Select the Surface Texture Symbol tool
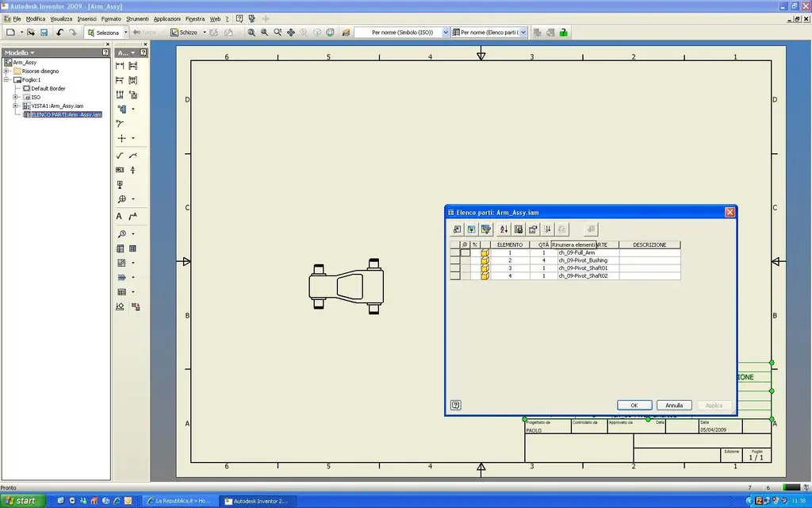This screenshot has width=812, height=508. (x=120, y=156)
